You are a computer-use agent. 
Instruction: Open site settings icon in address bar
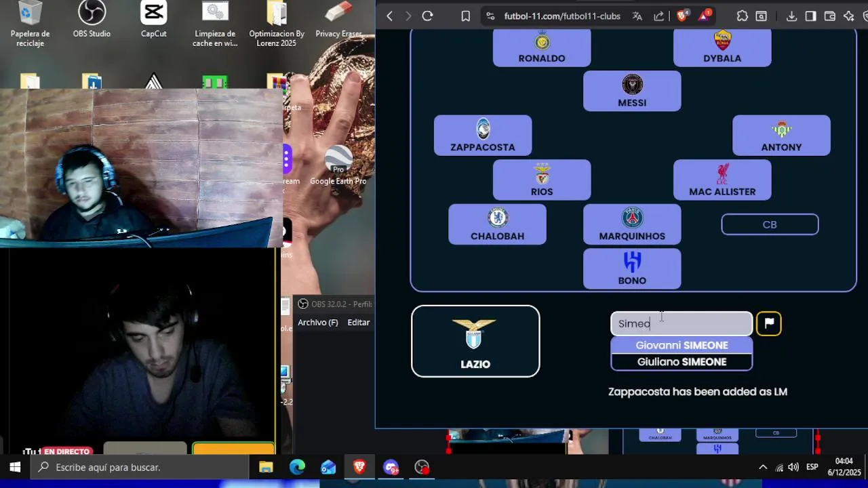click(490, 16)
